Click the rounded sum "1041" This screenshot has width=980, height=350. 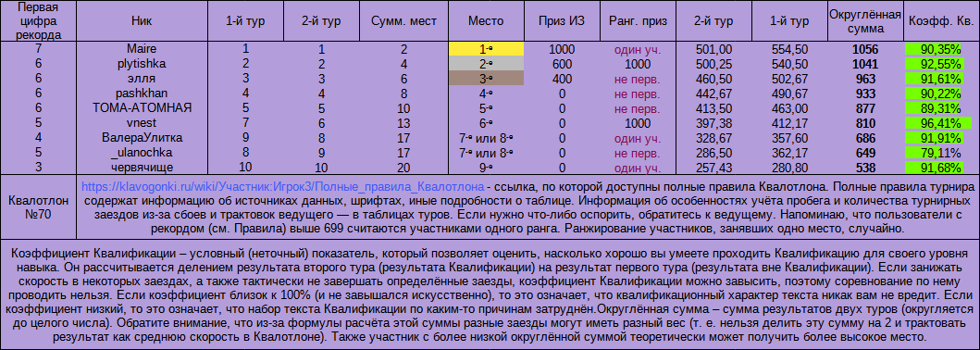[x=865, y=64]
